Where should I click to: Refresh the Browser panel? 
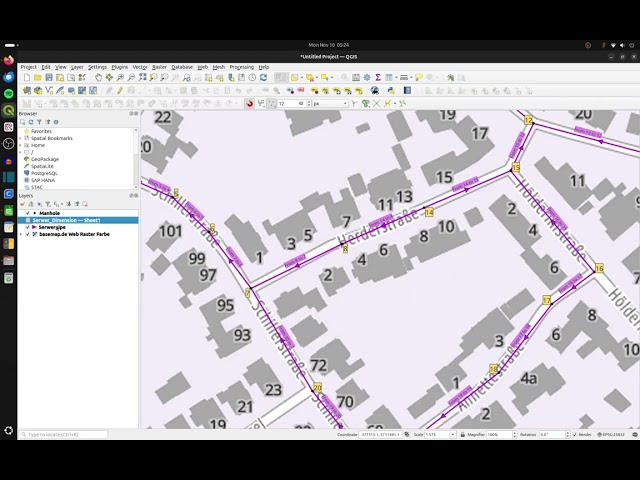tap(31, 122)
